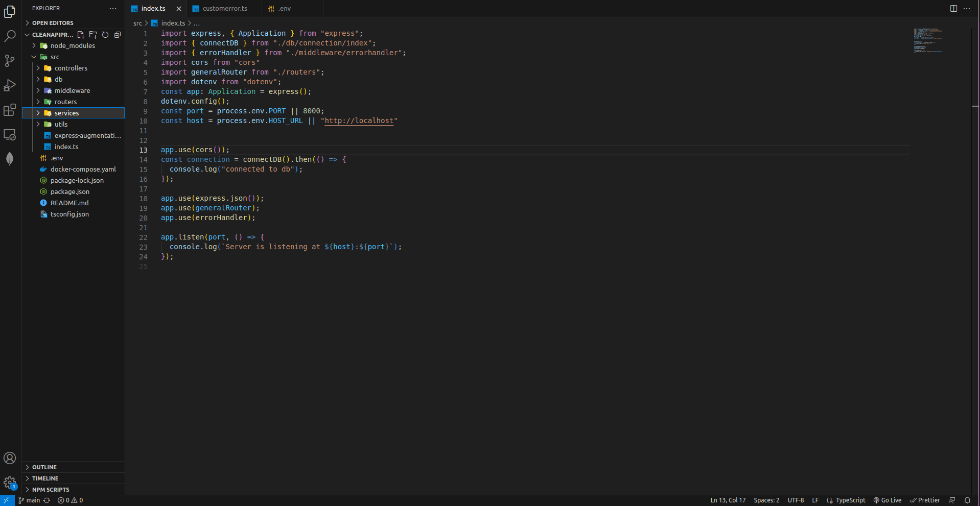
Task: Refresh the explorer file tree
Action: point(105,35)
